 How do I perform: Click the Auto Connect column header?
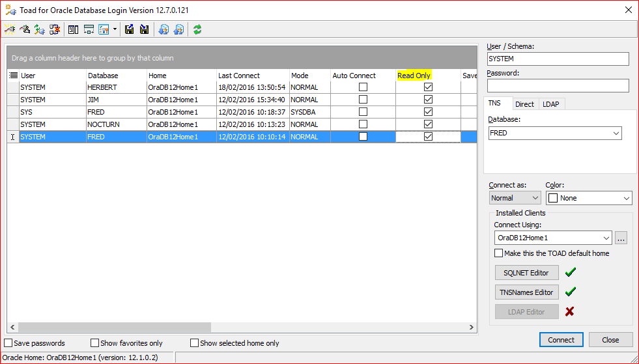363,76
